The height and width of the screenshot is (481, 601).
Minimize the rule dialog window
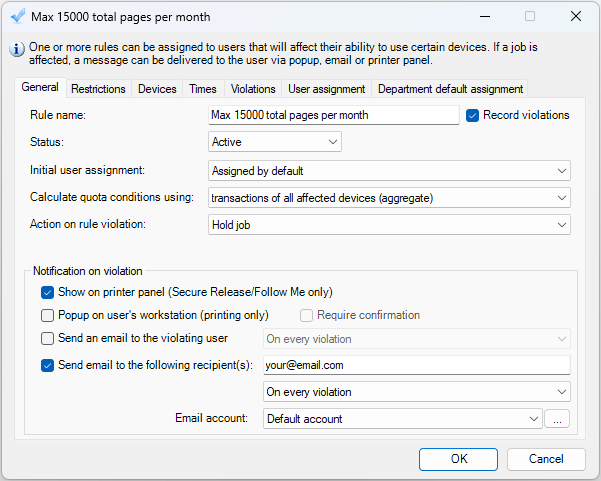(485, 16)
